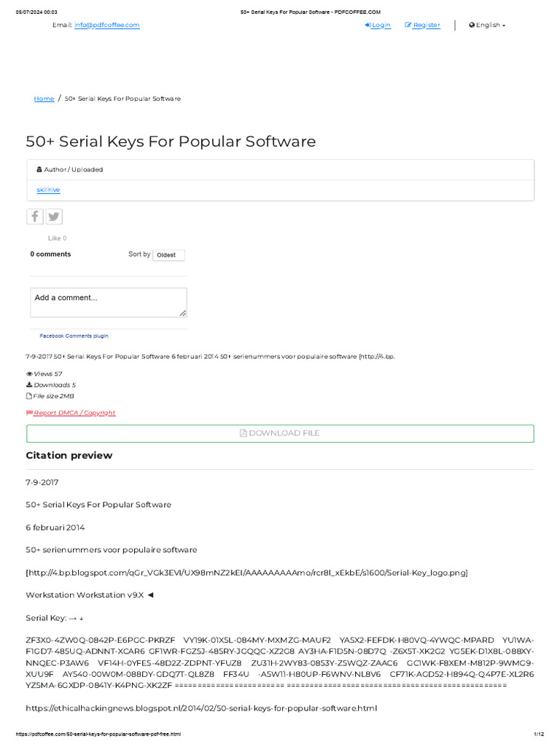Click the globe icon beside English
Image resolution: width=560 pixels, height=747 pixels.
[472, 25]
